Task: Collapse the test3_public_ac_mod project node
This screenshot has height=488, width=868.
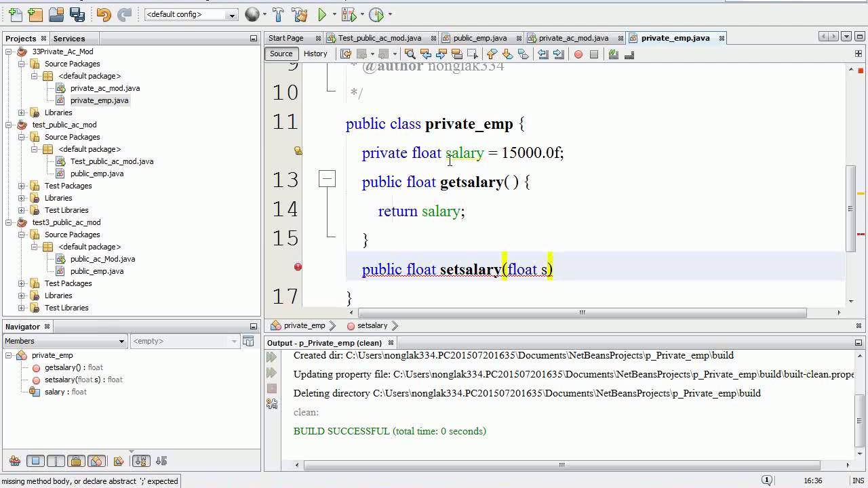Action: (x=9, y=222)
